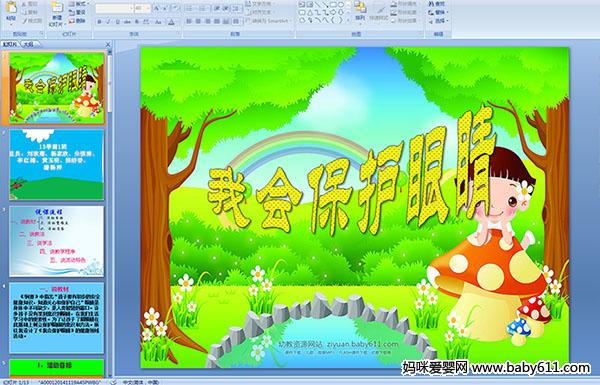Open the font group dialog launcher
Image resolution: width=600 pixels, height=385 pixels.
coord(179,33)
